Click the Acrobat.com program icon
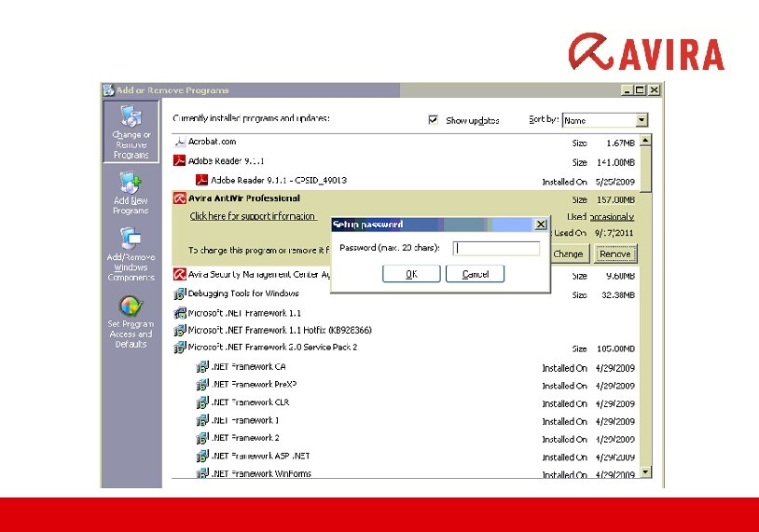This screenshot has width=759, height=532. click(x=180, y=142)
